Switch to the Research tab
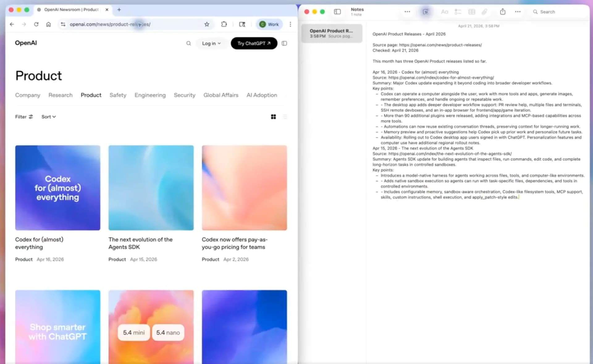 [61, 95]
